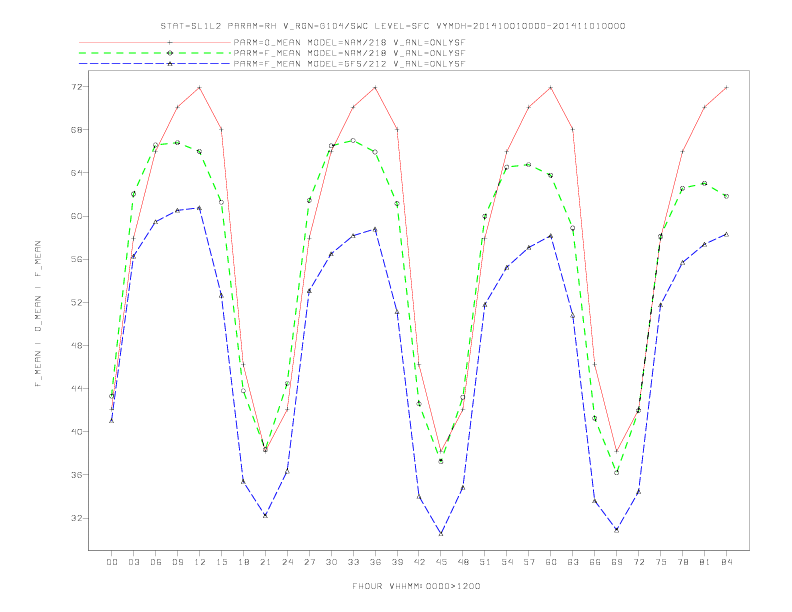Click y-axis tick label 40
This screenshot has width=792, height=612.
pos(76,432)
